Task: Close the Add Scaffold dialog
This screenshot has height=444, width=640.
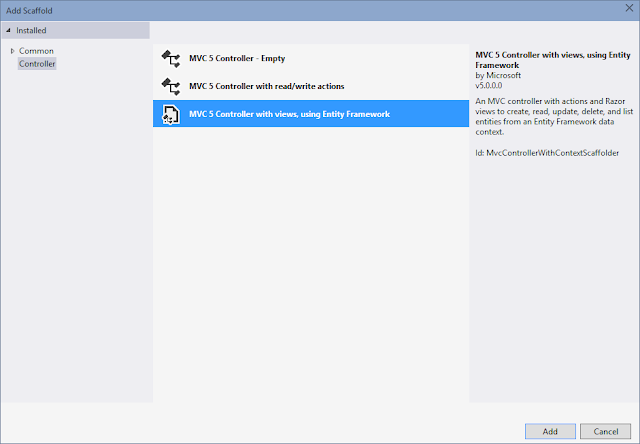Action: 629,9
